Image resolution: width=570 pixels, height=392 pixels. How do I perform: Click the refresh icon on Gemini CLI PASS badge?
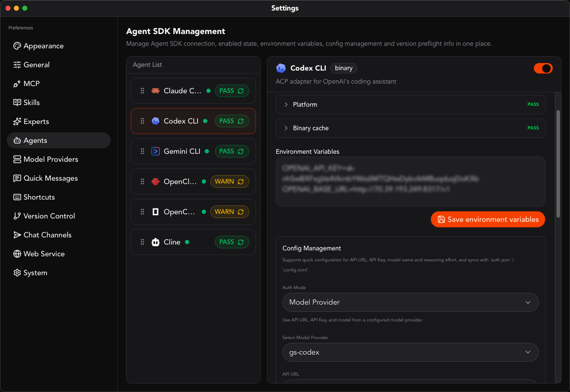[241, 151]
